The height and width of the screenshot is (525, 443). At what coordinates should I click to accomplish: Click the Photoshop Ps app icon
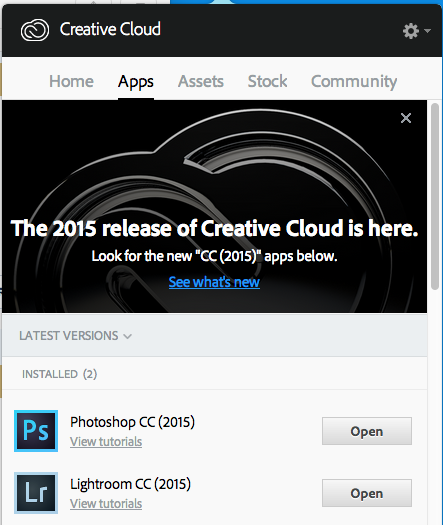point(36,431)
